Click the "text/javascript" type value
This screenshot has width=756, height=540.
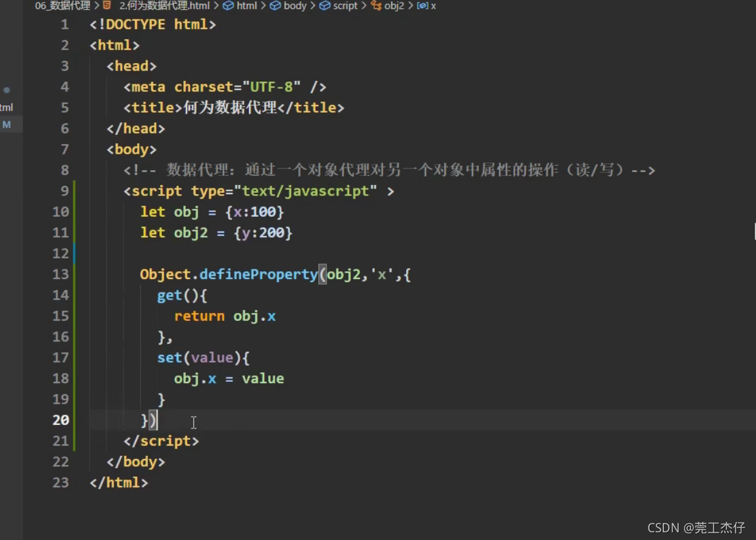(305, 191)
